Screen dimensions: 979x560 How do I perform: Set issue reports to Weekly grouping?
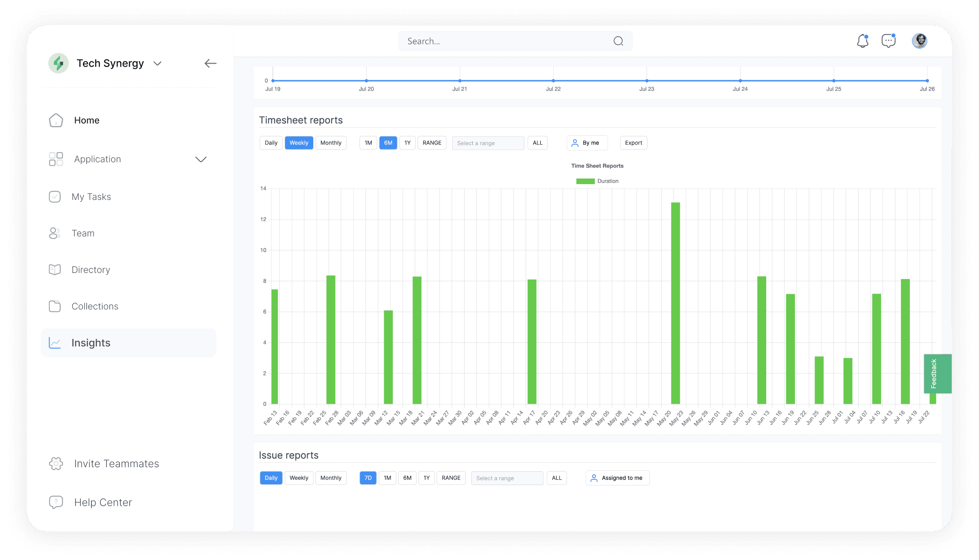point(299,478)
